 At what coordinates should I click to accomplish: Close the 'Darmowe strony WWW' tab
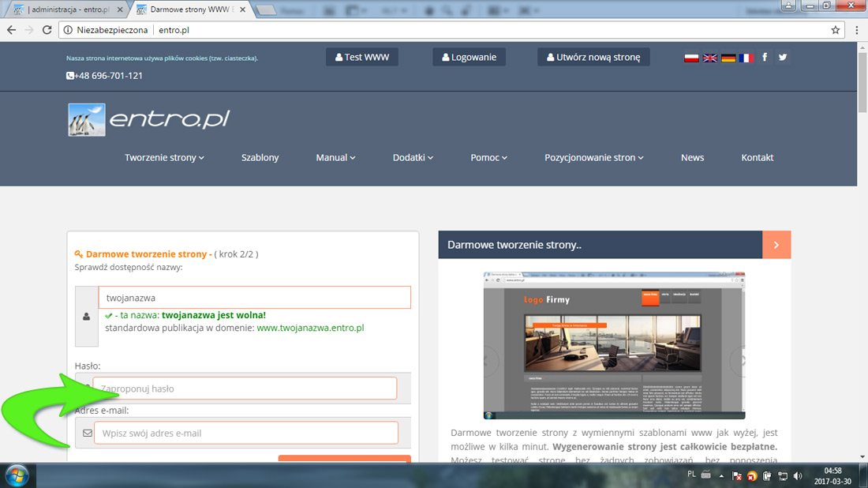[x=242, y=9]
